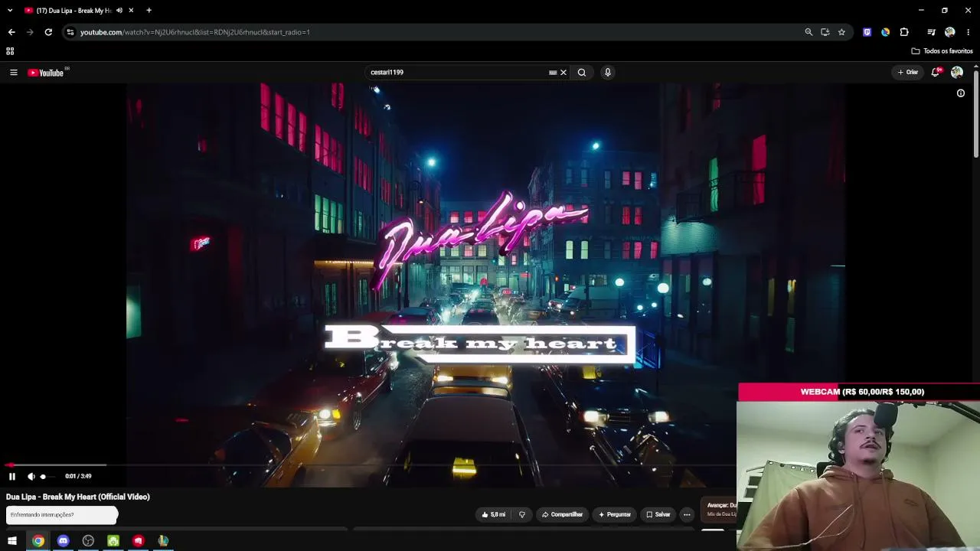
Task: Close the Dua Lipa YouTube tab
Action: click(x=132, y=11)
